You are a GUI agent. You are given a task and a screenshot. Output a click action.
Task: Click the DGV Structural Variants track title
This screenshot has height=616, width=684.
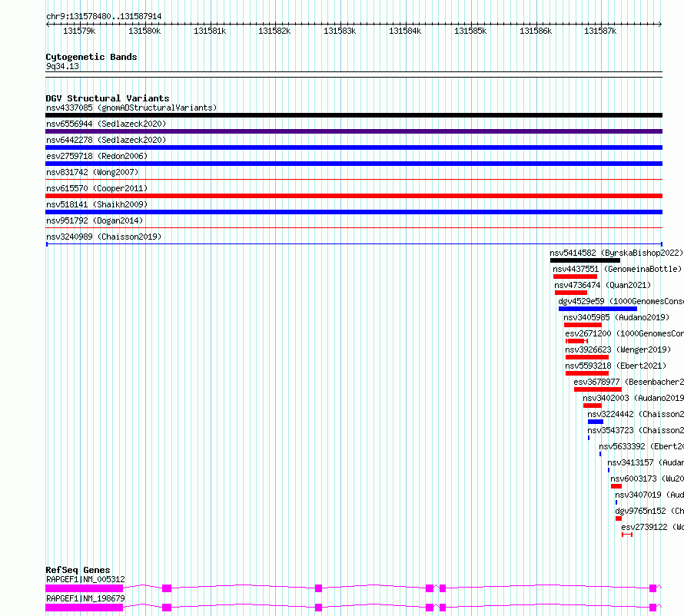(x=108, y=98)
